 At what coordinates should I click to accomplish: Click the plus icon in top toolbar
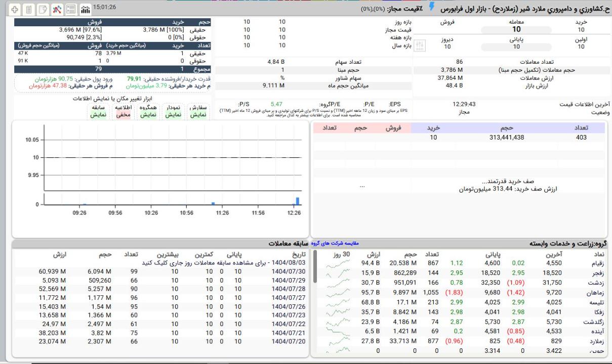pyautogui.click(x=14, y=9)
